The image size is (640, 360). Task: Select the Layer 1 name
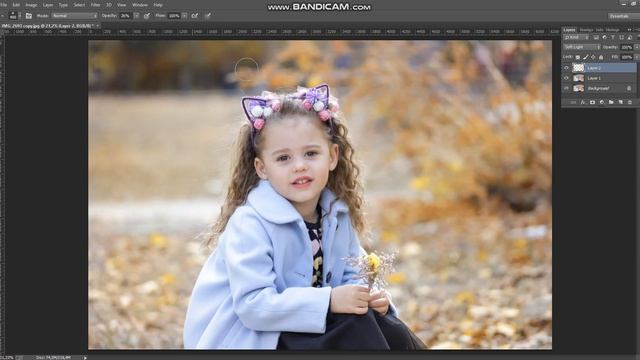(x=594, y=78)
